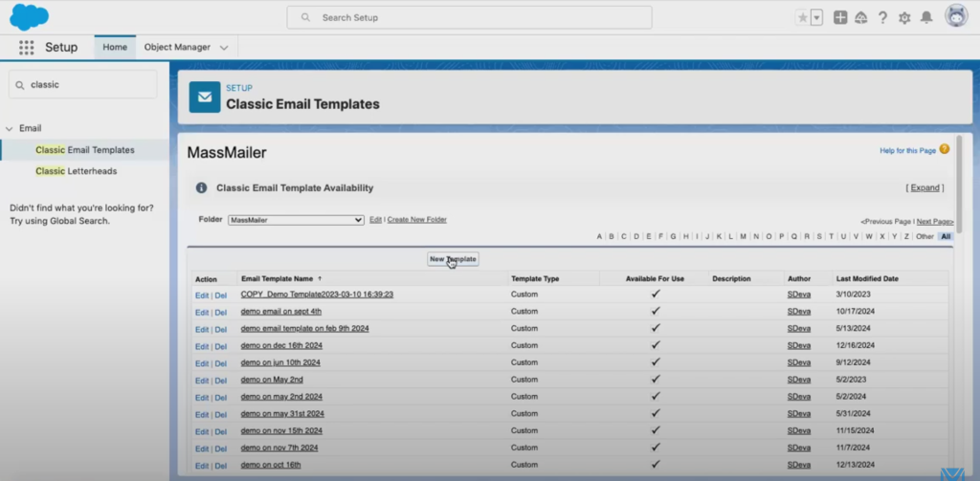Viewport: 980px width, 481px height.
Task: Click the page vertical scrollbar
Action: pyautogui.click(x=959, y=183)
